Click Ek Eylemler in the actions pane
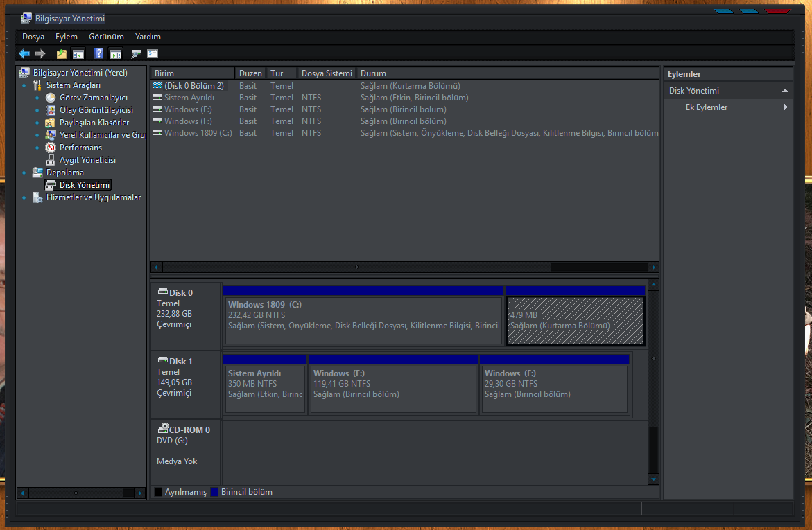This screenshot has height=530, width=812. pos(707,107)
